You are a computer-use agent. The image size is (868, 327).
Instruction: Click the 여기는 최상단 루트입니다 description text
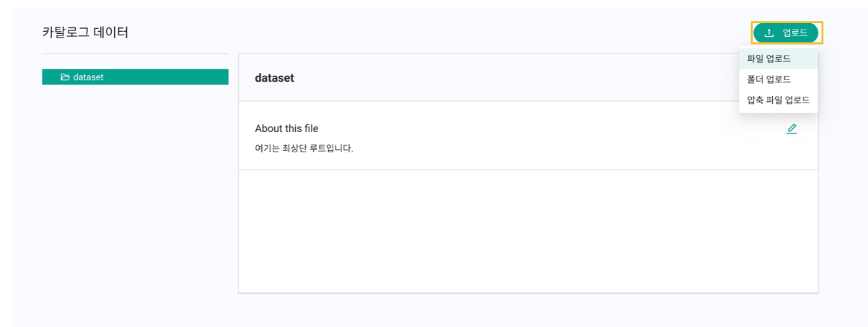[x=304, y=149]
